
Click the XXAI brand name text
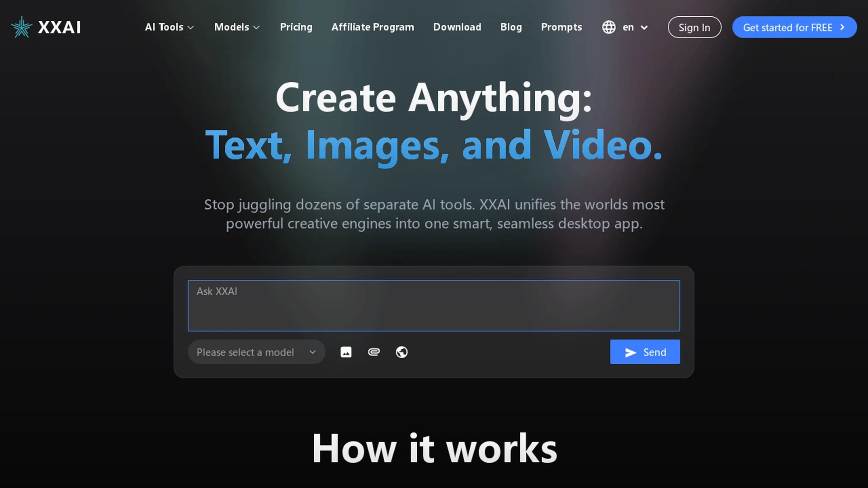tap(59, 28)
